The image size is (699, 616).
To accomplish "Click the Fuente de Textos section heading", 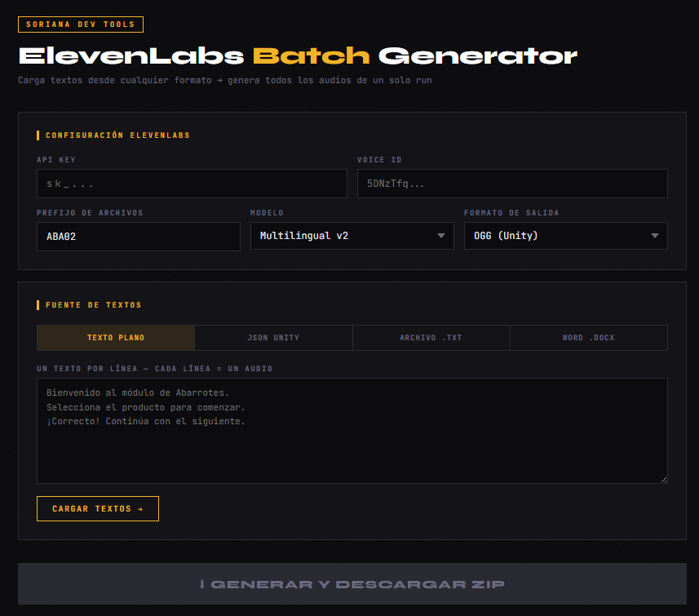I will [94, 305].
